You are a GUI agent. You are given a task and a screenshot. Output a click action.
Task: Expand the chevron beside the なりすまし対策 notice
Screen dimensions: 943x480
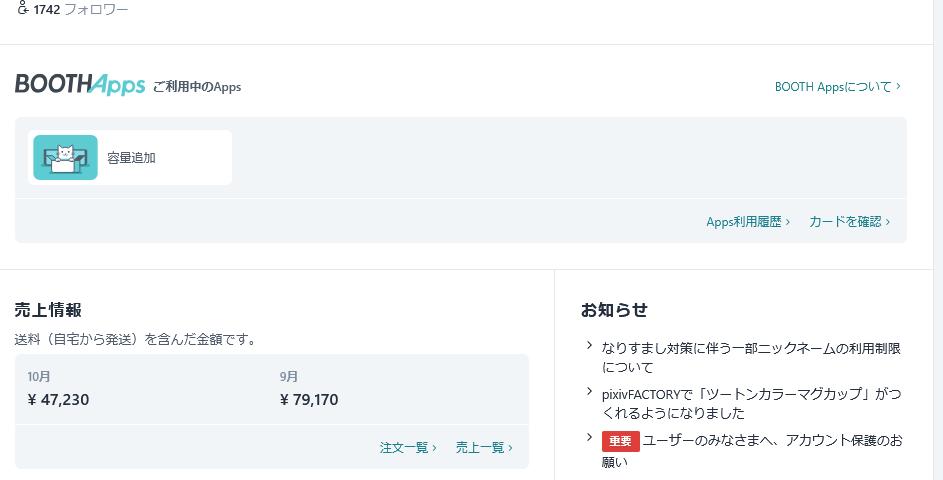[590, 346]
